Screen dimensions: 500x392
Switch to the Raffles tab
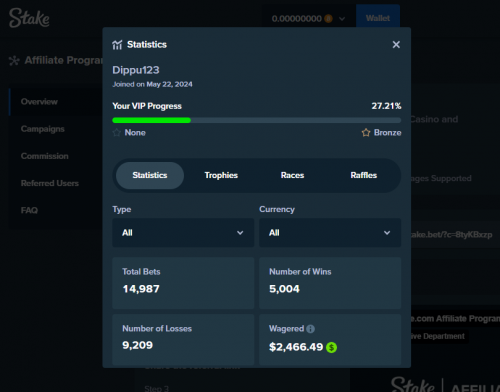[x=364, y=175]
